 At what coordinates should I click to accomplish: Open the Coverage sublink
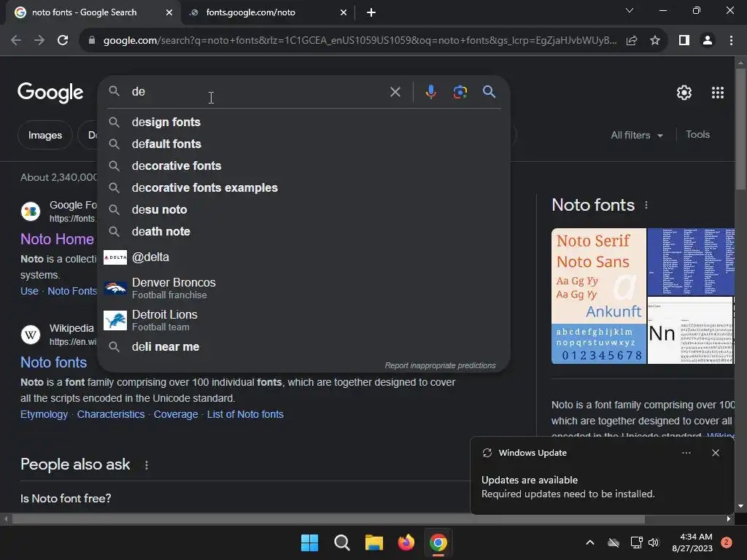point(175,415)
